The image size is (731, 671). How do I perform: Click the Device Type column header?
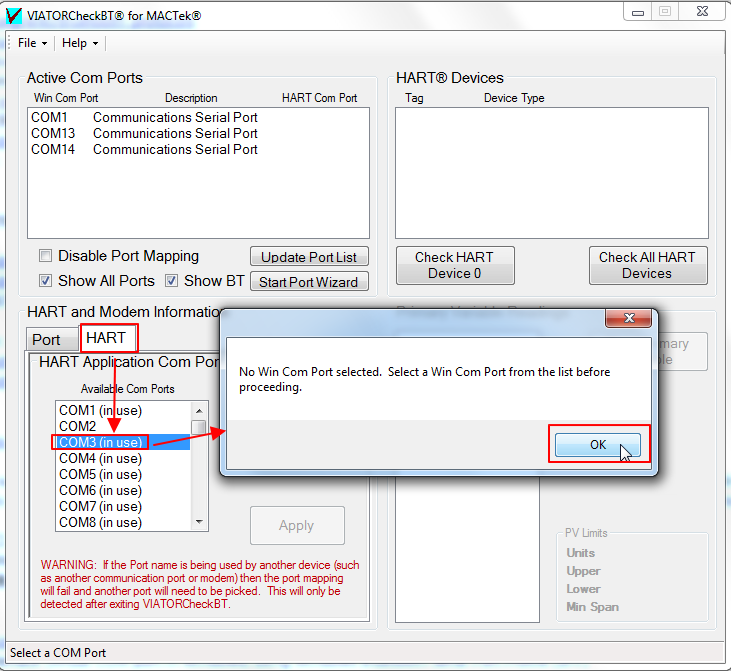pyautogui.click(x=514, y=98)
